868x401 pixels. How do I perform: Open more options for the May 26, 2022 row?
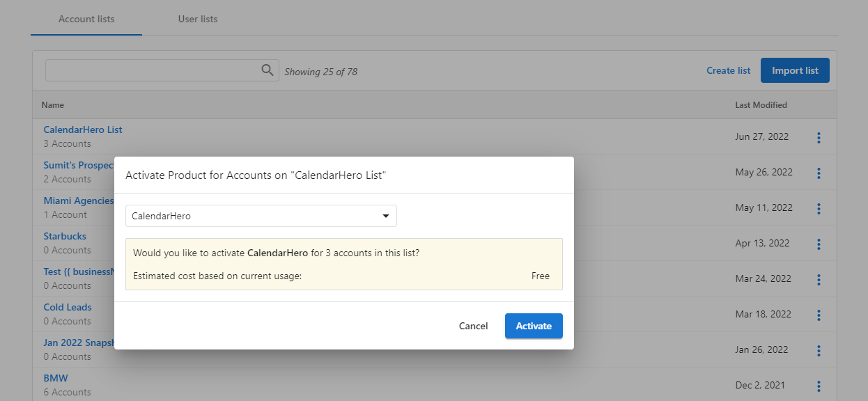819,173
